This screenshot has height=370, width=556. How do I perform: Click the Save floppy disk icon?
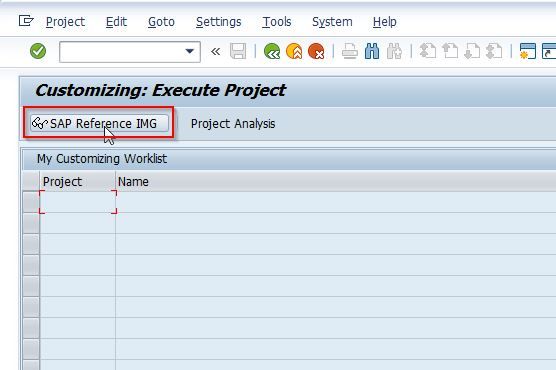click(x=238, y=51)
